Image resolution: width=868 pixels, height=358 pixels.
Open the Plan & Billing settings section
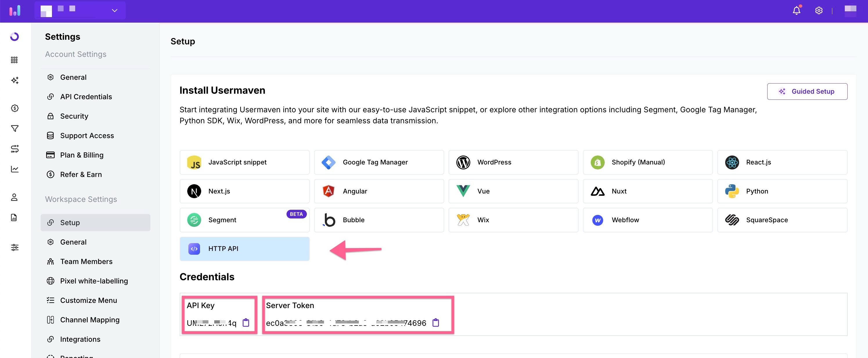tap(82, 155)
